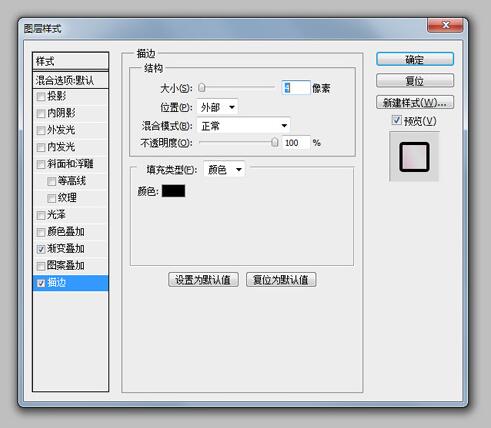
Task: Open the 渐变叠加 style settings entry
Action: 66,249
